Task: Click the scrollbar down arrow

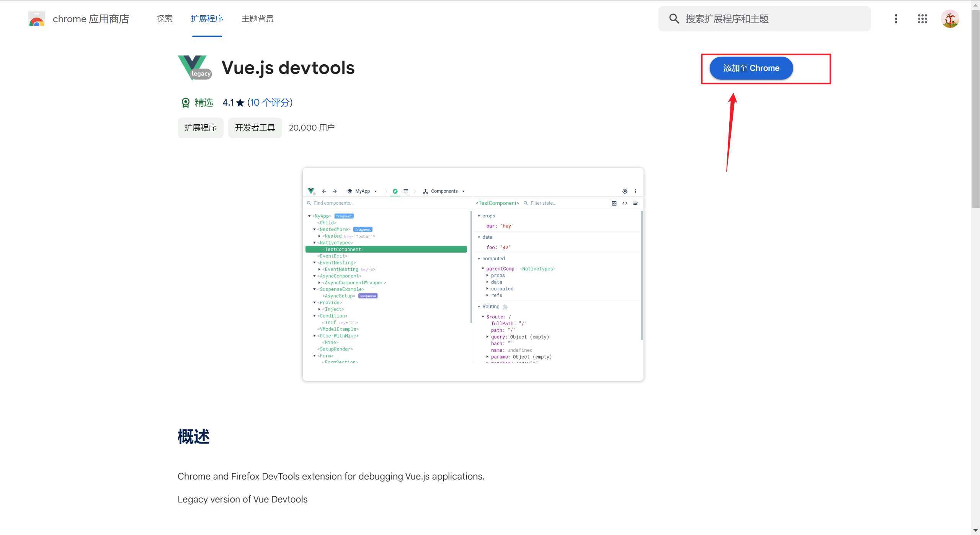Action: (x=975, y=530)
